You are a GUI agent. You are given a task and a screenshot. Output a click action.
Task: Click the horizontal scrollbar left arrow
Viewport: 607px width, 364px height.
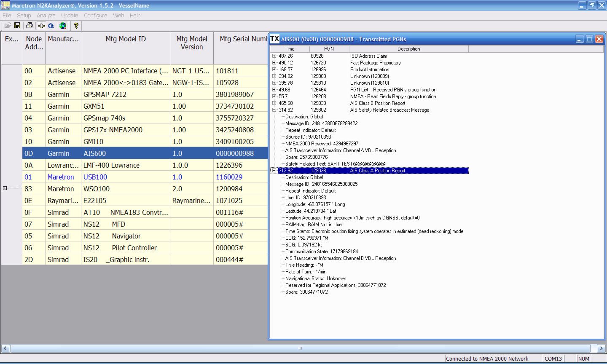click(5, 348)
